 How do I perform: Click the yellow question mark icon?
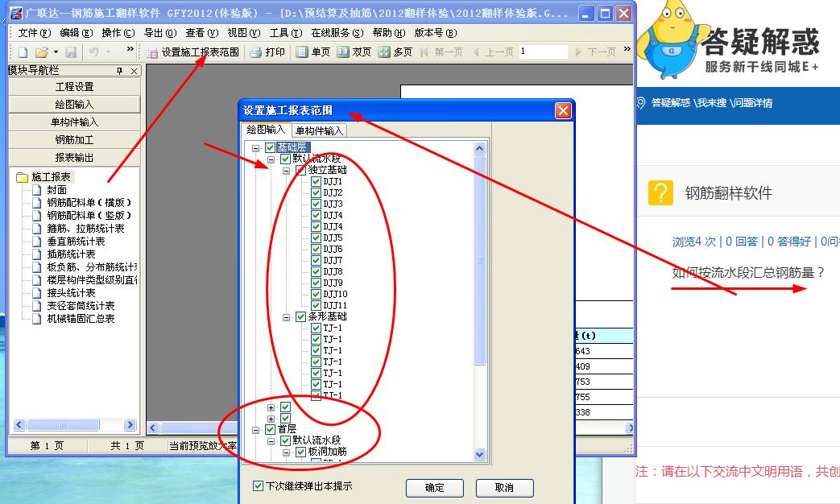(x=660, y=192)
